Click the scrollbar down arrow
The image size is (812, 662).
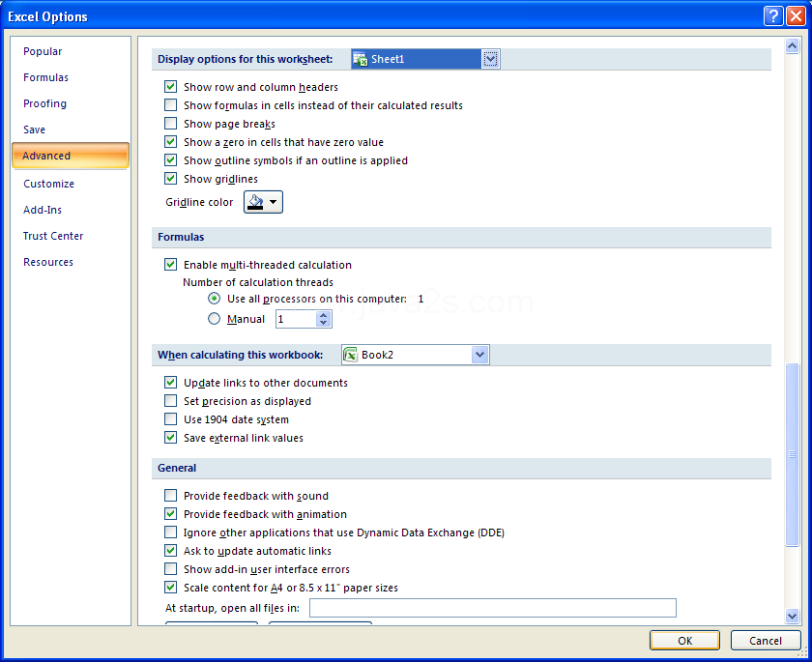792,616
